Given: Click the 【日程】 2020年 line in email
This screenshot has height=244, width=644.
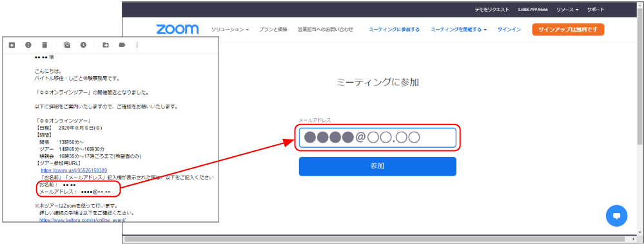Looking at the screenshot, I should [68, 128].
